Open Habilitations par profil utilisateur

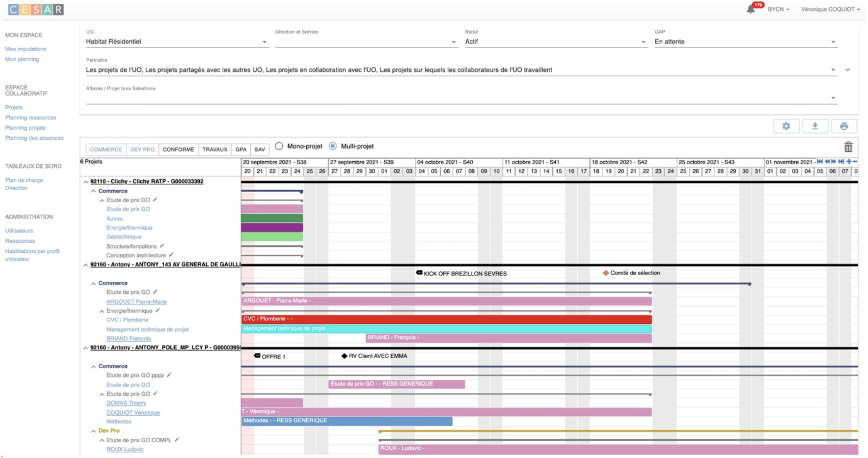pos(32,255)
